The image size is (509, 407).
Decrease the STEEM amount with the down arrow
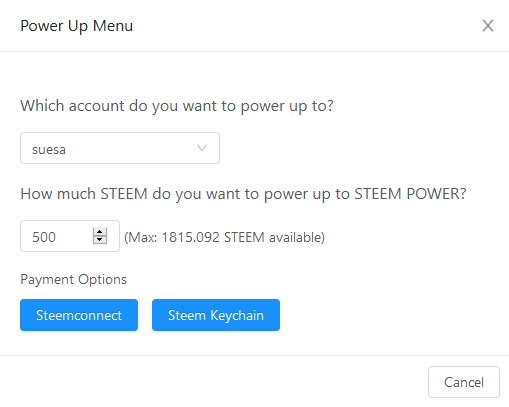point(100,240)
